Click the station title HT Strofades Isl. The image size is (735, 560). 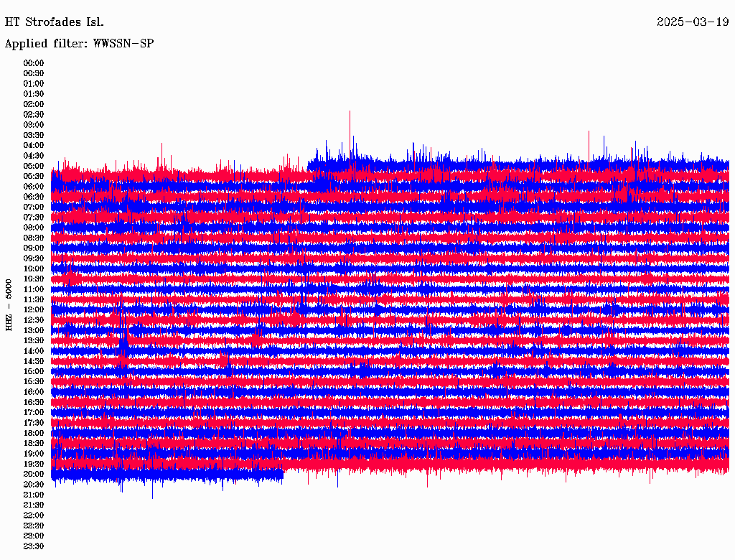coord(55,22)
